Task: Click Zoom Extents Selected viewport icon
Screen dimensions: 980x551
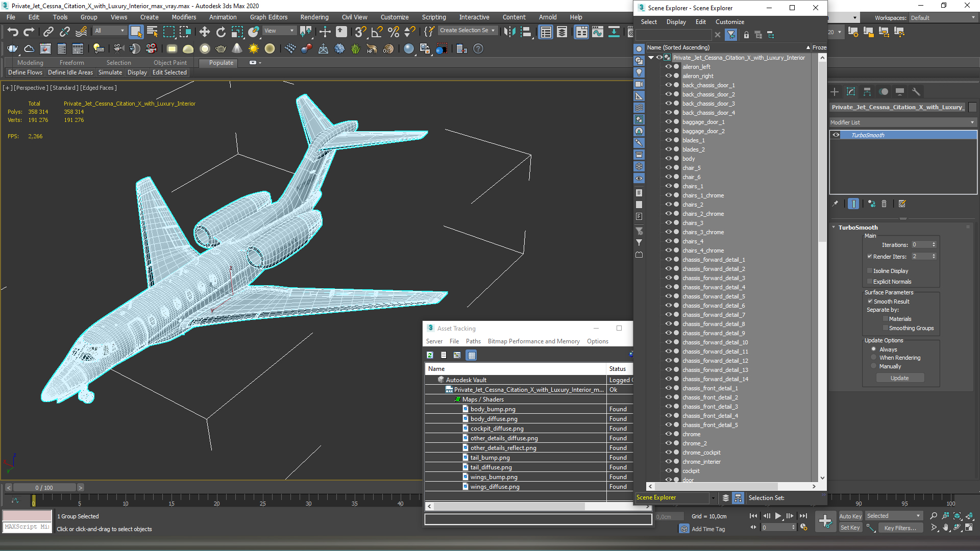Action: click(957, 516)
